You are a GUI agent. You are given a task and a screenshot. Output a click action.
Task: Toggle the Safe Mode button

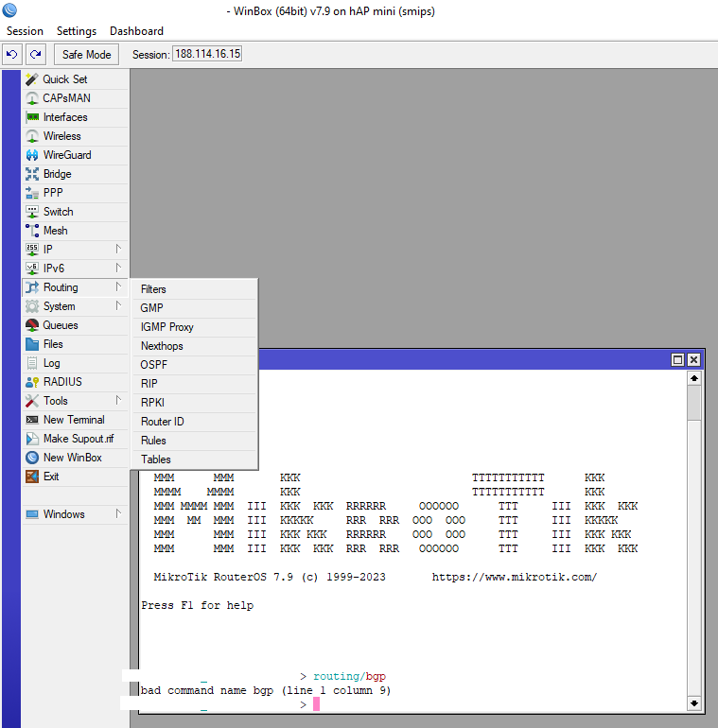[x=86, y=54]
